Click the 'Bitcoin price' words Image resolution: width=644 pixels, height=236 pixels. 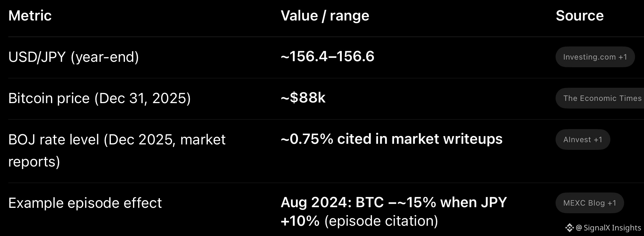pos(49,98)
